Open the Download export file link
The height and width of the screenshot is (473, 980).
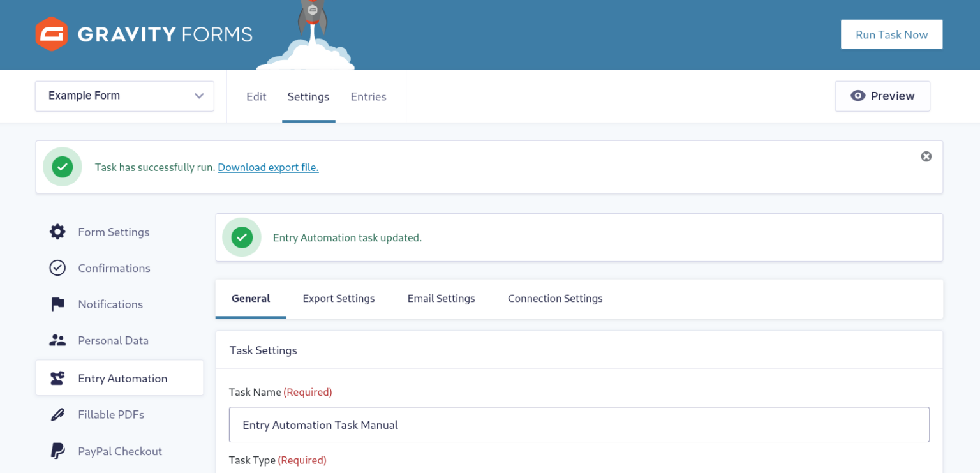(x=268, y=167)
